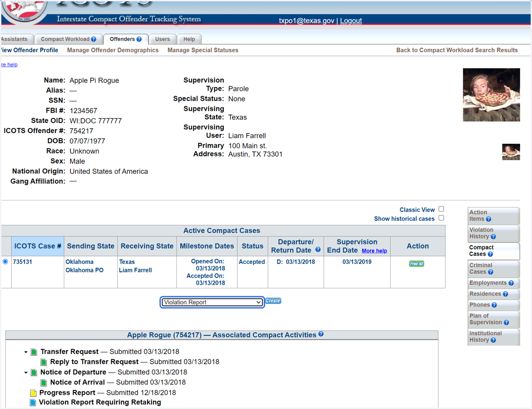Click help icon next to Action Items
Viewport: 532px width, 409px height.
(489, 219)
